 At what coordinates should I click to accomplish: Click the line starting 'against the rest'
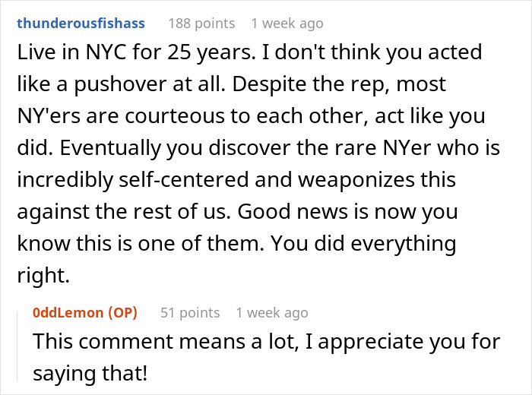[x=237, y=212]
